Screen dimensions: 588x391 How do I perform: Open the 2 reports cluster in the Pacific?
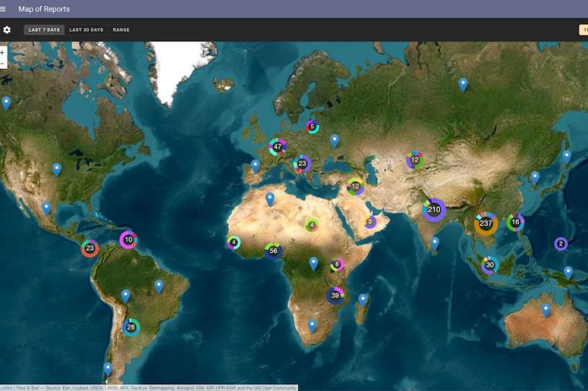tap(560, 244)
